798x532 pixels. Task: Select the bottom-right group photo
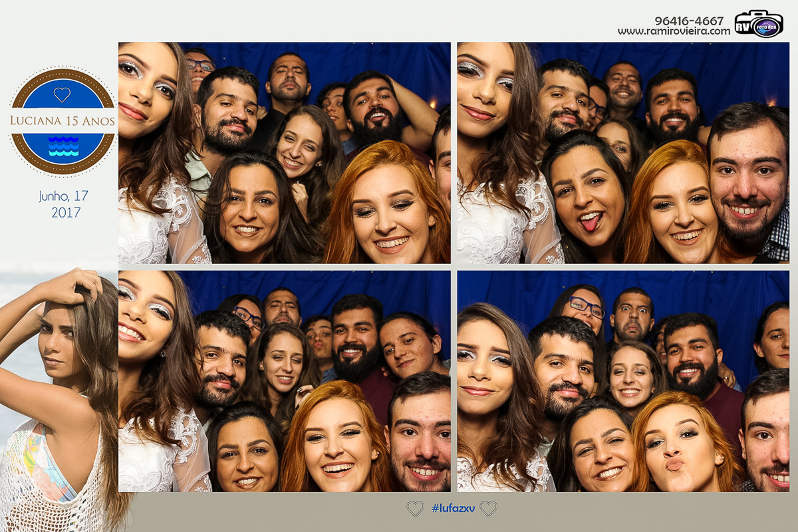click(x=622, y=381)
